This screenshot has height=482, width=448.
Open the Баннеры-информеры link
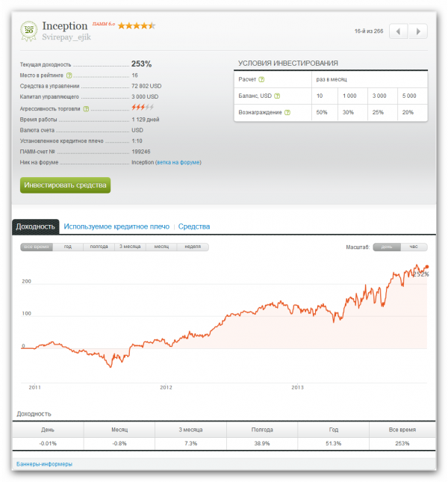click(45, 464)
